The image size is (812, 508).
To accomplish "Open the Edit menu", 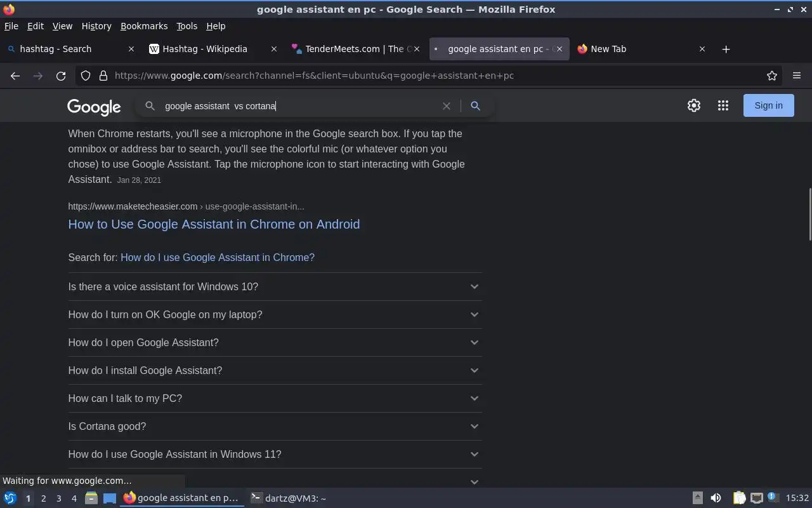I will tap(36, 26).
